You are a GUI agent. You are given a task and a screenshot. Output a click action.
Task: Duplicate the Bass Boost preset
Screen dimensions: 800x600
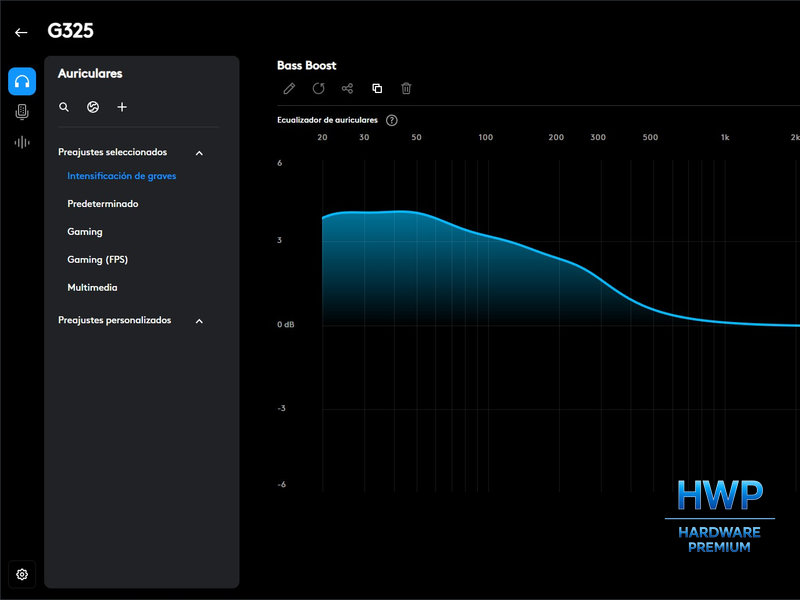(x=377, y=88)
